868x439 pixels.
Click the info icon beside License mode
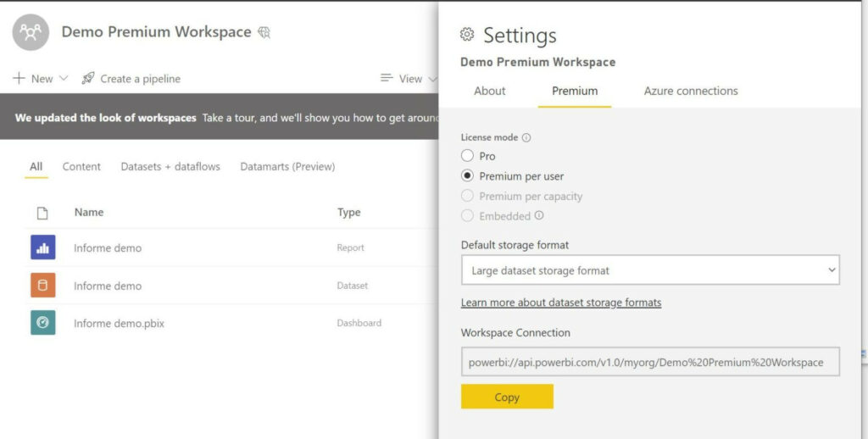526,137
